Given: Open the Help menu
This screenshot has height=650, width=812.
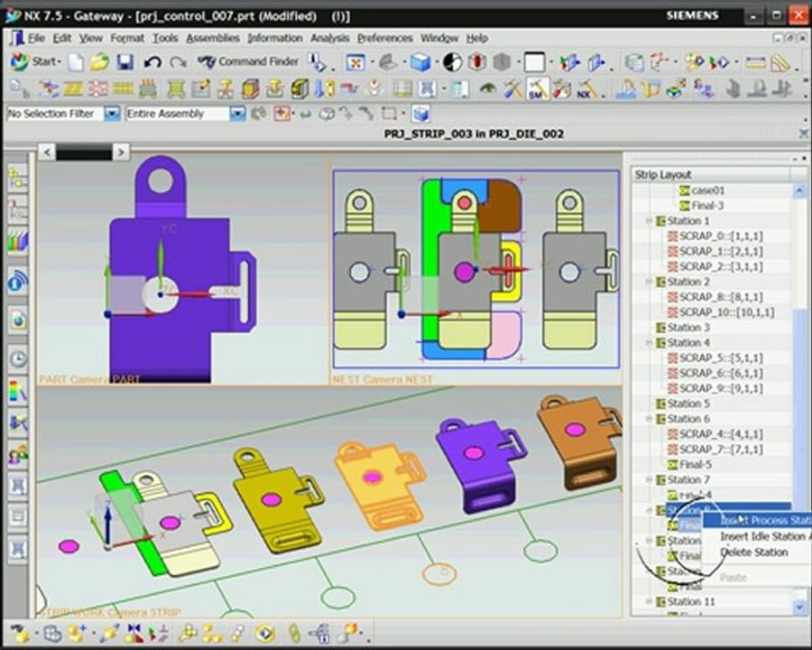Looking at the screenshot, I should click(477, 38).
